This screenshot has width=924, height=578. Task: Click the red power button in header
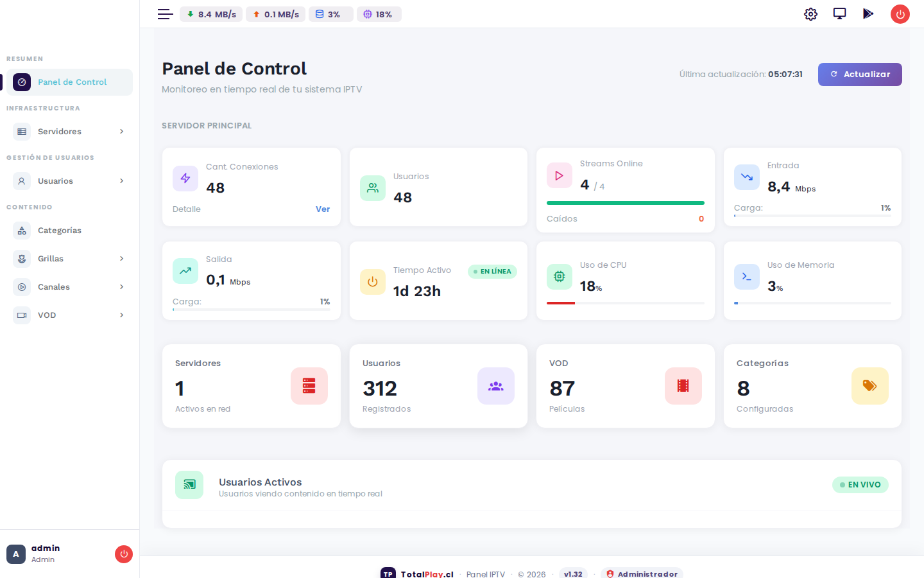point(900,14)
